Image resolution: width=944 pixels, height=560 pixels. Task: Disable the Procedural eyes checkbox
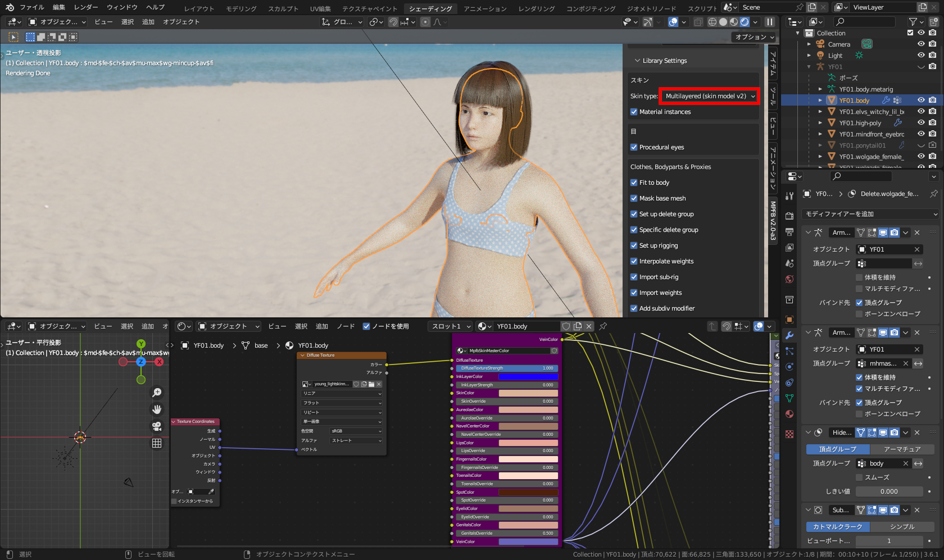click(634, 147)
